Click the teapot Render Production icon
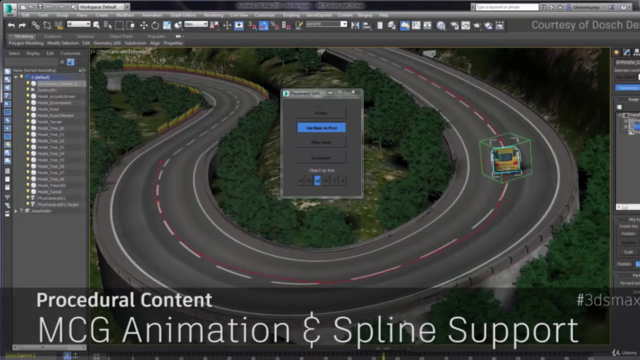The height and width of the screenshot is (360, 640). click(477, 26)
